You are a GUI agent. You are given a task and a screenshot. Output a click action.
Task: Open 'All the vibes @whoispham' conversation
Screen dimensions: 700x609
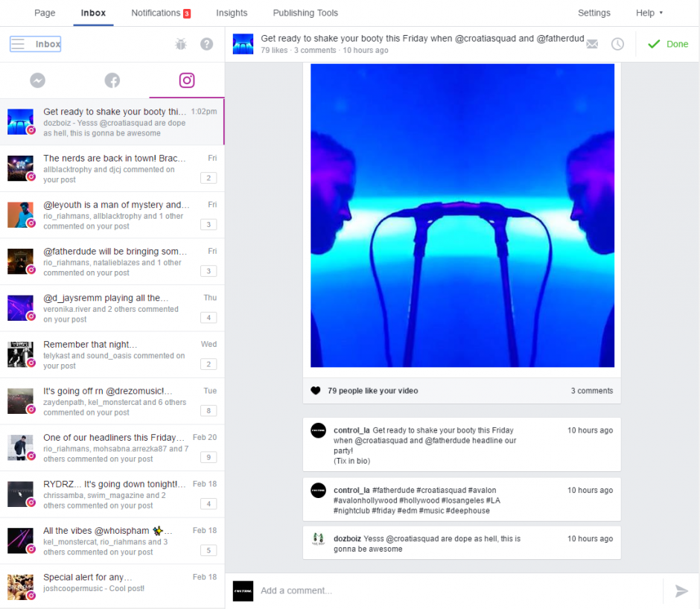click(112, 541)
